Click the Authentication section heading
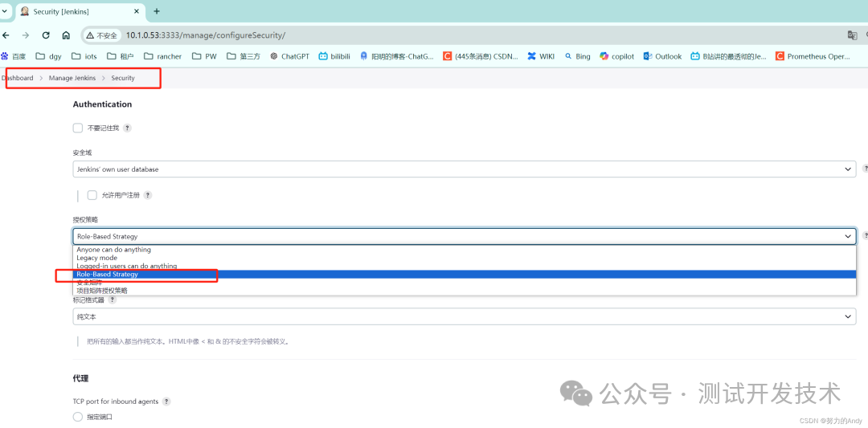 pyautogui.click(x=102, y=104)
